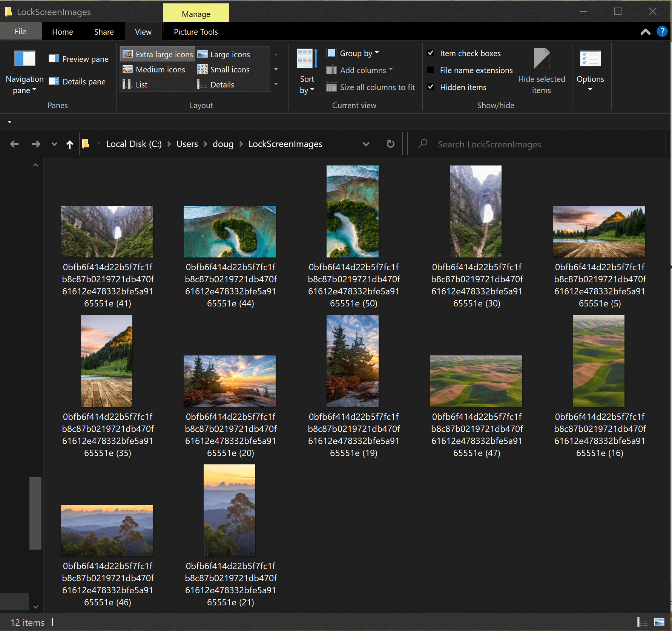Open the Picture Tools tab

point(196,32)
